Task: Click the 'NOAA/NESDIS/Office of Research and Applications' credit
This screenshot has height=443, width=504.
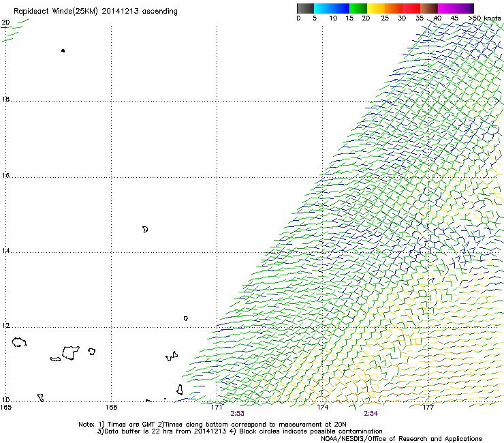Action: (x=401, y=439)
